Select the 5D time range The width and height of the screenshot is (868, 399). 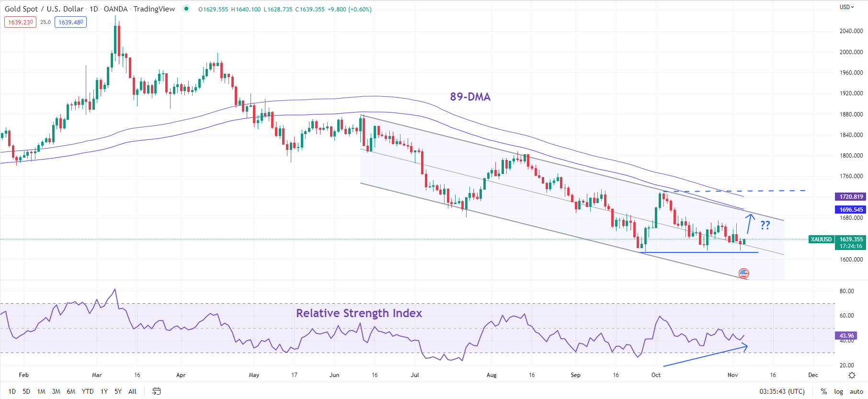click(26, 391)
